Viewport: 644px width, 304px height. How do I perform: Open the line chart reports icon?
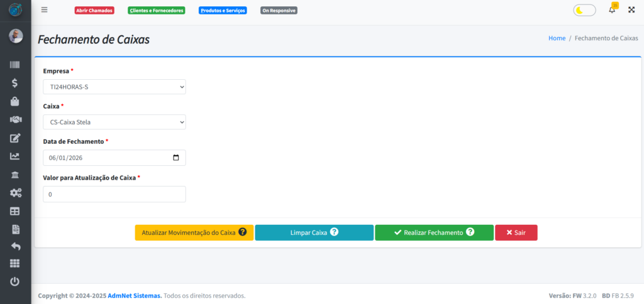point(15,156)
